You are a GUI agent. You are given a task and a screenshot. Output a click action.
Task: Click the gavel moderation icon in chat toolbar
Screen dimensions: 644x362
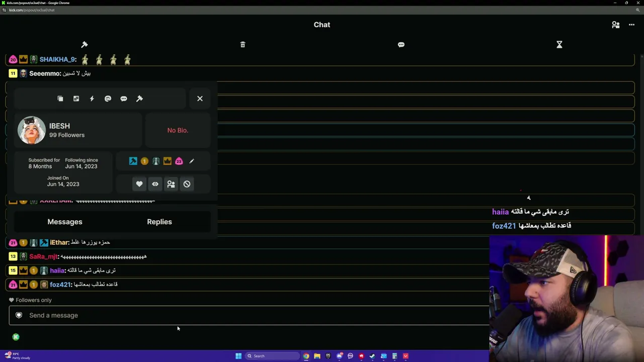(85, 45)
